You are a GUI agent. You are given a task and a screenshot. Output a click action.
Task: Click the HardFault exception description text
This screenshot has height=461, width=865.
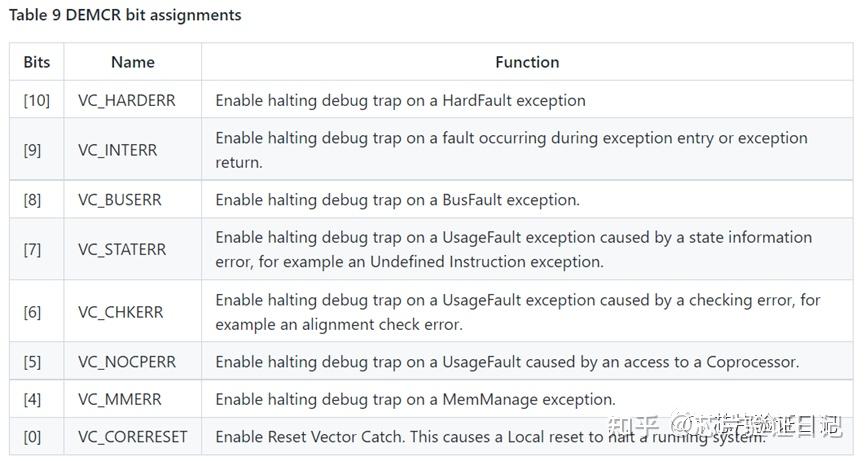tap(400, 100)
